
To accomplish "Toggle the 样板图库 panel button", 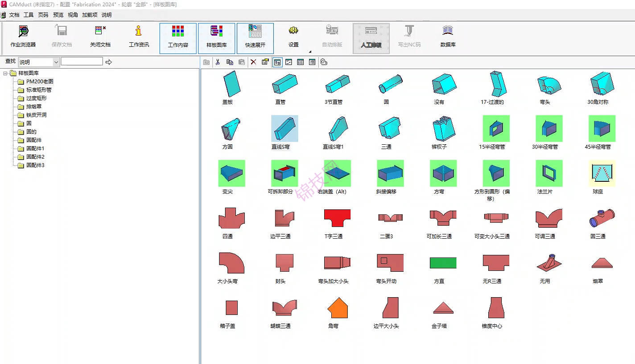I will [217, 38].
